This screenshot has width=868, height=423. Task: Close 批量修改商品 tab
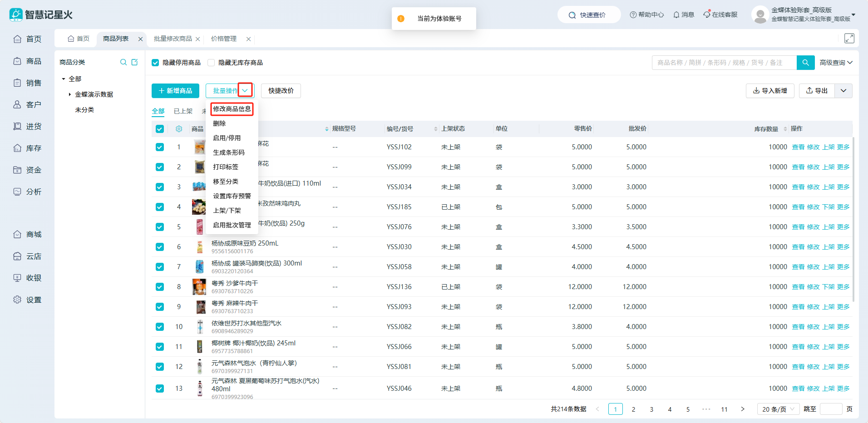coord(197,39)
